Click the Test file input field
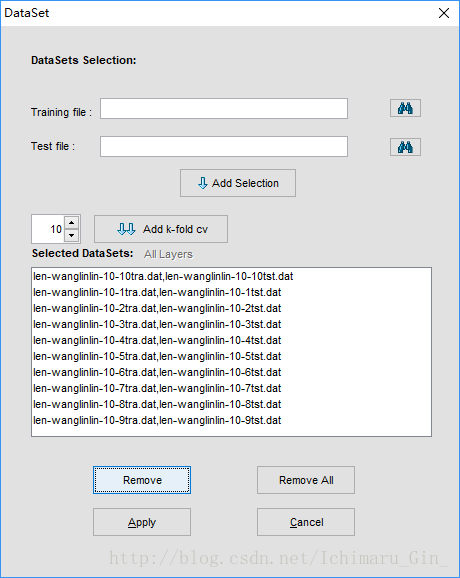This screenshot has width=460, height=578. 224,146
